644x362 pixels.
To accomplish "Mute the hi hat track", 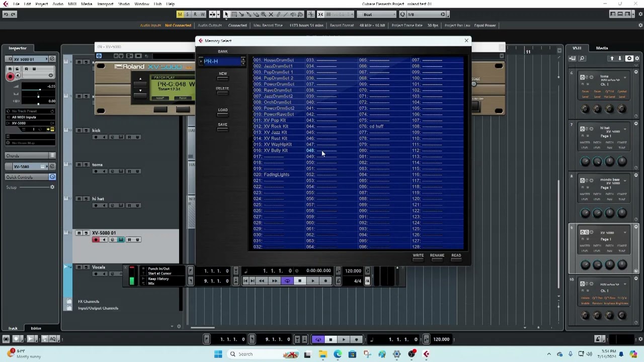I will [79, 199].
